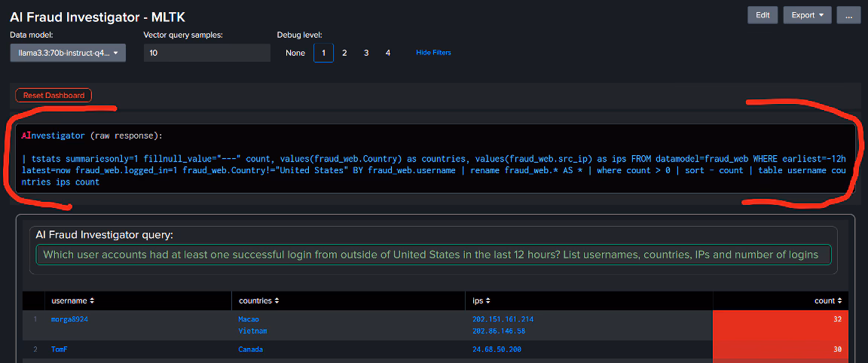The height and width of the screenshot is (363, 868).
Task: Click the AI Fraud Investigator query box
Action: tap(432, 255)
